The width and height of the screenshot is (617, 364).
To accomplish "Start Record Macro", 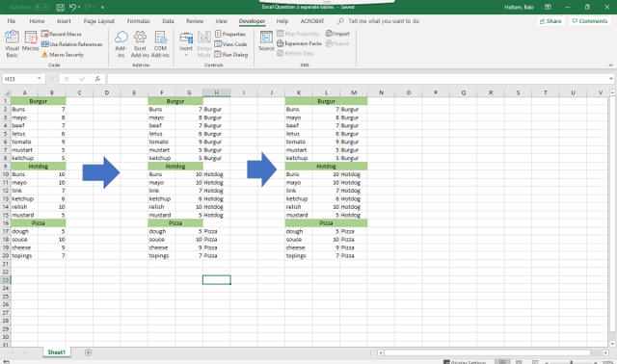I will [62, 35].
